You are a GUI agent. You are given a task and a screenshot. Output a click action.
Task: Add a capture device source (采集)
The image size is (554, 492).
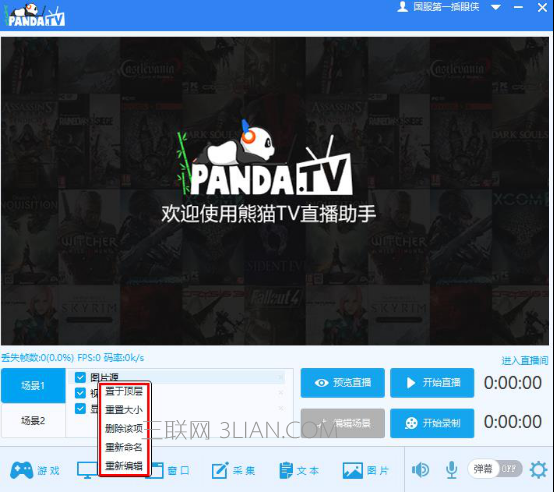[x=233, y=470]
